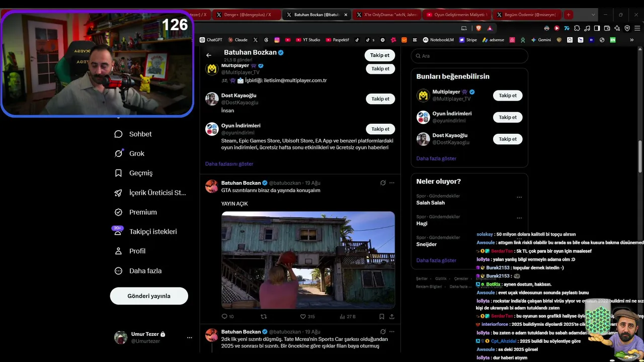Image resolution: width=644 pixels, height=362 pixels.
Task: Open options for the Hagi trend
Action: [x=519, y=218]
